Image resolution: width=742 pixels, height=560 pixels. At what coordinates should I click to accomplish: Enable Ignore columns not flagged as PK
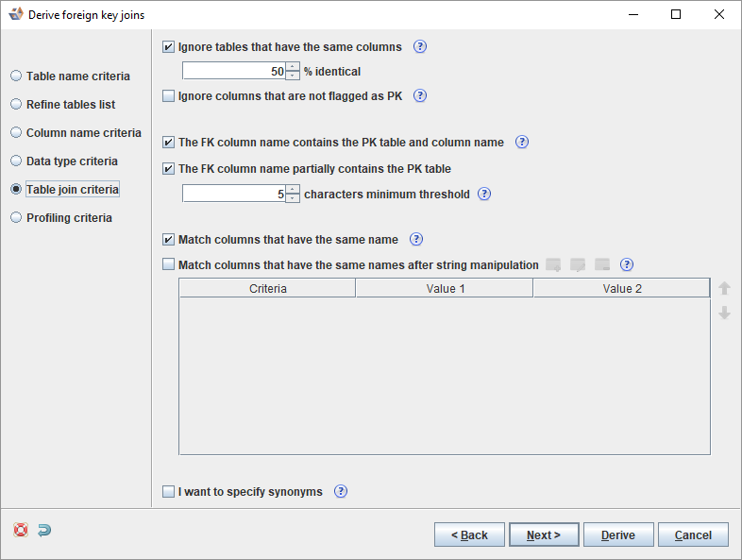click(x=169, y=95)
